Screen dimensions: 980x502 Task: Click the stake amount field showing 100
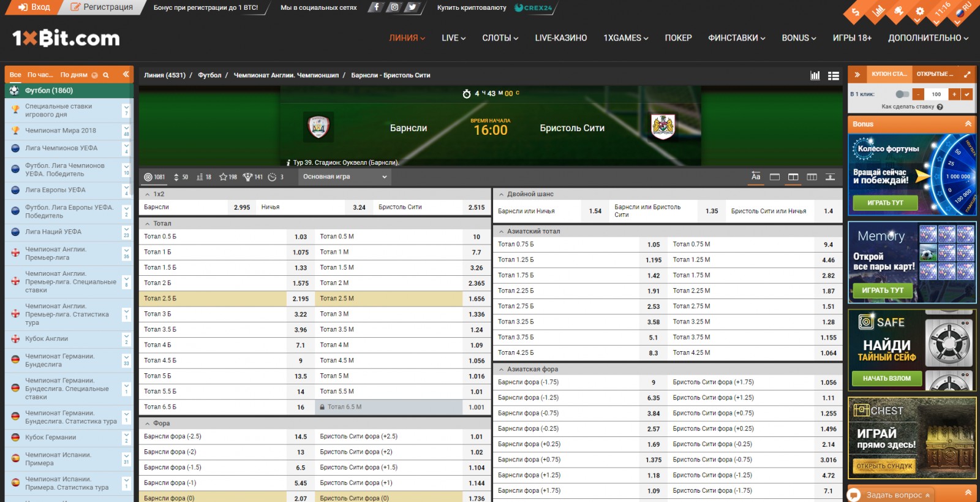(936, 94)
